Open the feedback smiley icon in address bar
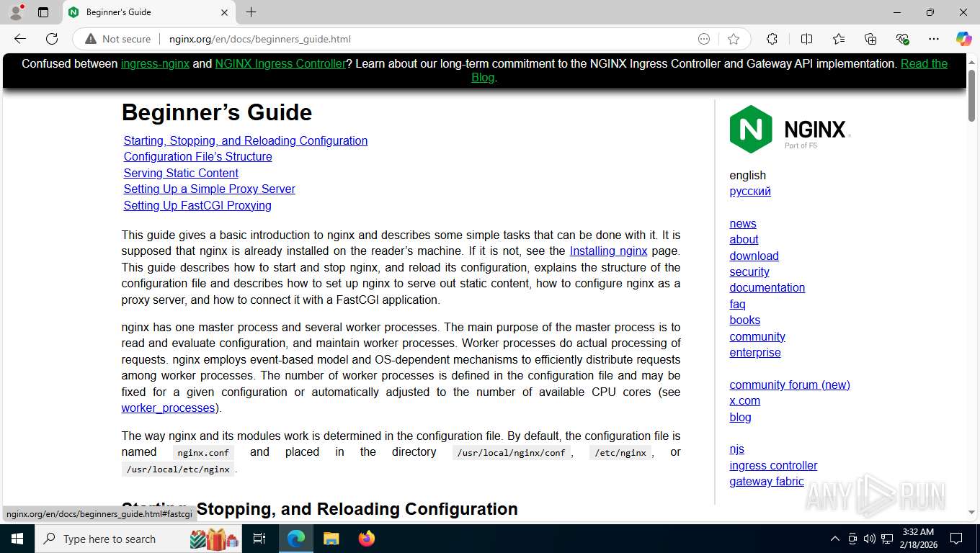The height and width of the screenshot is (553, 980). [704, 39]
